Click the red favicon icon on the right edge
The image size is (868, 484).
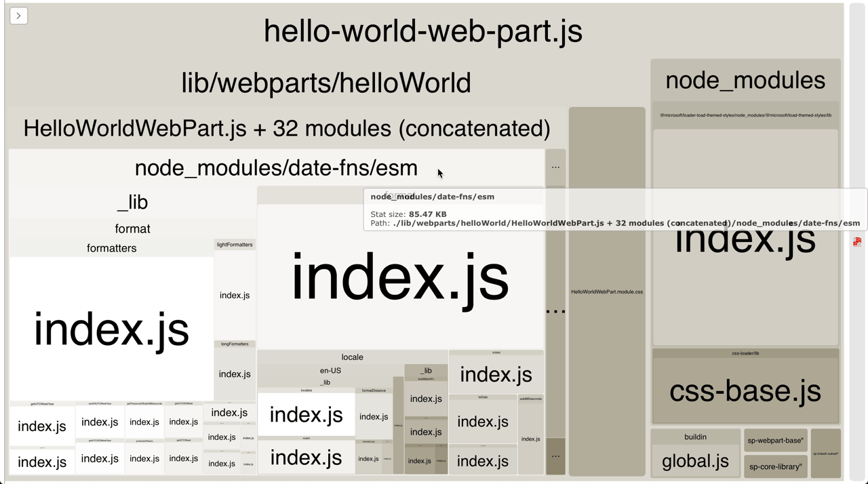[x=857, y=241]
